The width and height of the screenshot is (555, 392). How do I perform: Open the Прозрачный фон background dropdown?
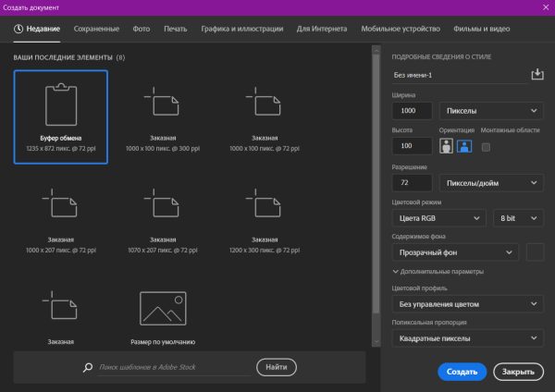(455, 251)
